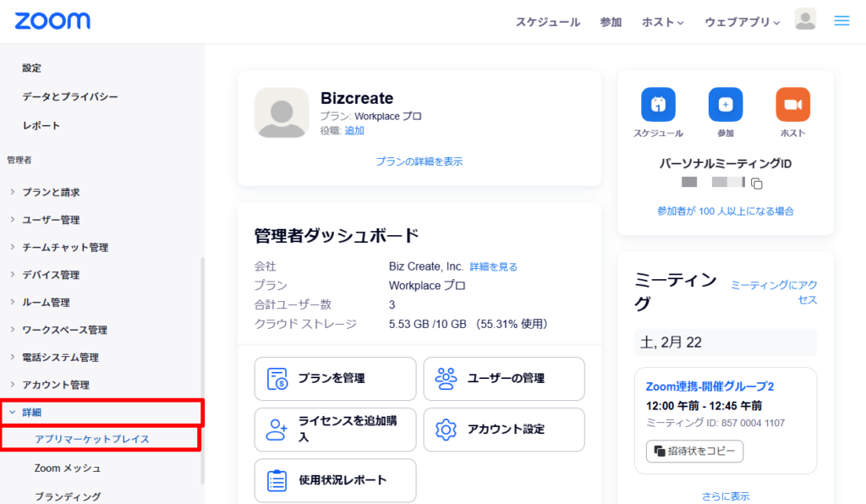The image size is (866, 504).
Task: Open the ウェブアプリ dropdown menu
Action: [x=743, y=22]
